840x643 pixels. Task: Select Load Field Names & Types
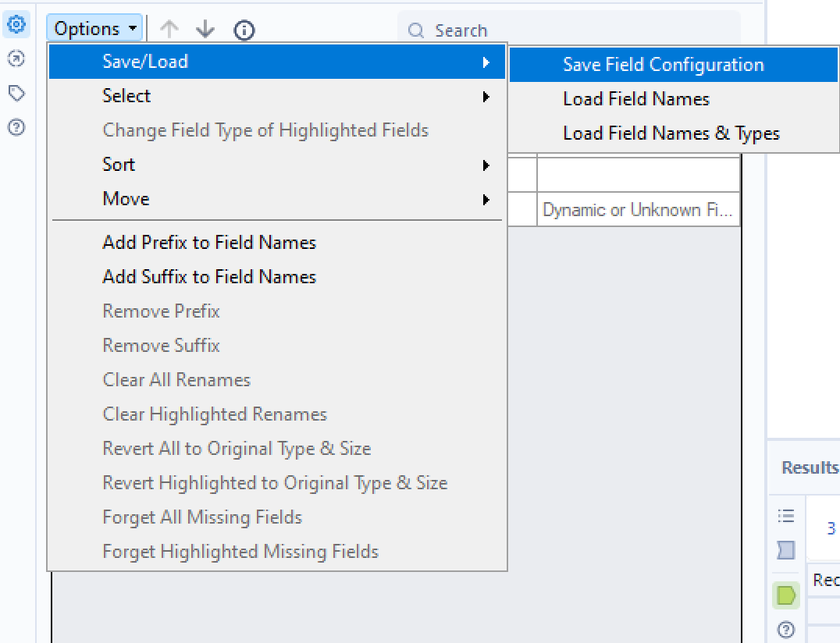670,133
